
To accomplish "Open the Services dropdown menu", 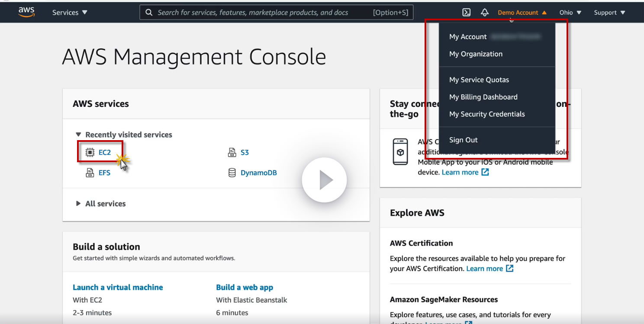I will (x=70, y=13).
